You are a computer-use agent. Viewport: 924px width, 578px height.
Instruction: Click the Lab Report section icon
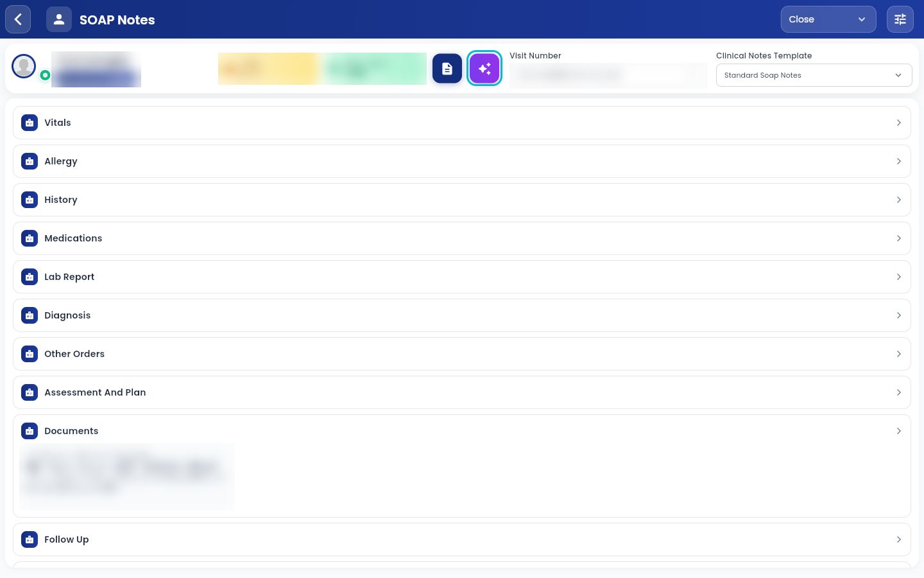pyautogui.click(x=30, y=277)
